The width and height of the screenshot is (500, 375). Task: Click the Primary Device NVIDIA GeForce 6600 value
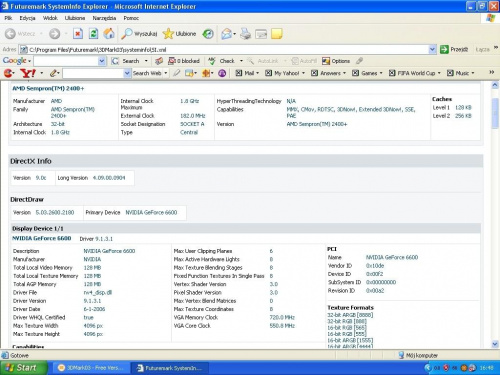pos(151,212)
